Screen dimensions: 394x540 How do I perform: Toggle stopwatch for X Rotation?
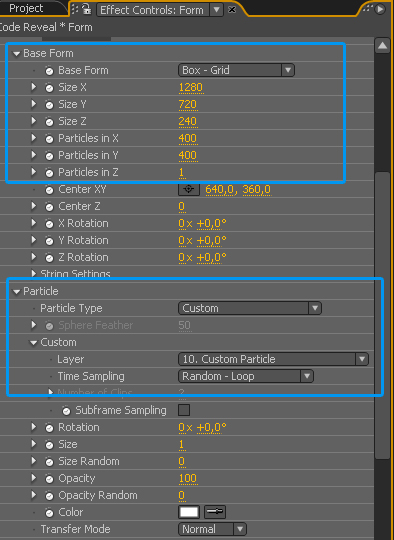tap(49, 224)
